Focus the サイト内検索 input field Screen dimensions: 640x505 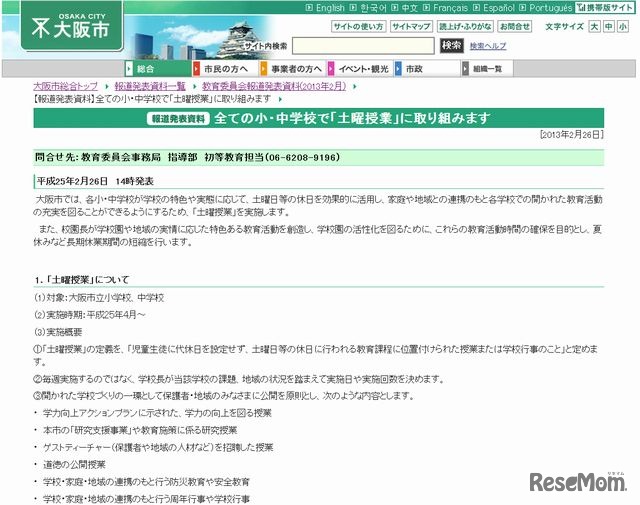click(x=363, y=46)
